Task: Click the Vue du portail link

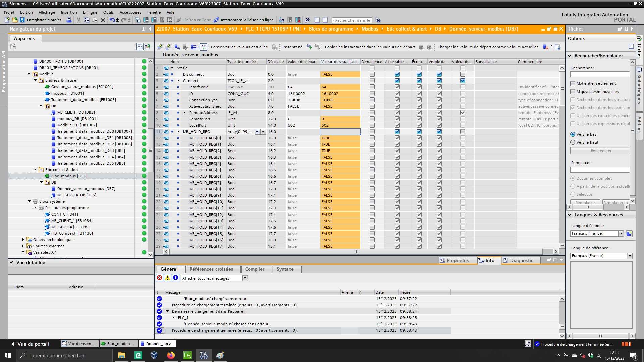Action: pos(33,344)
